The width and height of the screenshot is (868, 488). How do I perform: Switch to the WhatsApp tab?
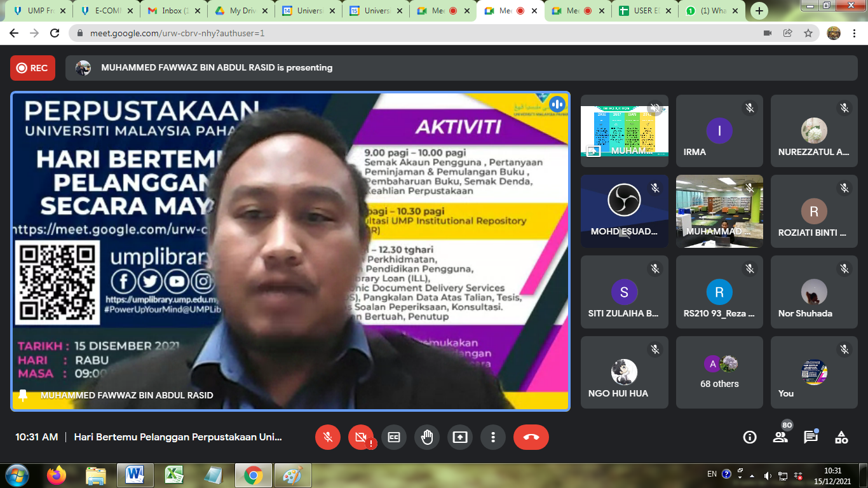pos(711,11)
